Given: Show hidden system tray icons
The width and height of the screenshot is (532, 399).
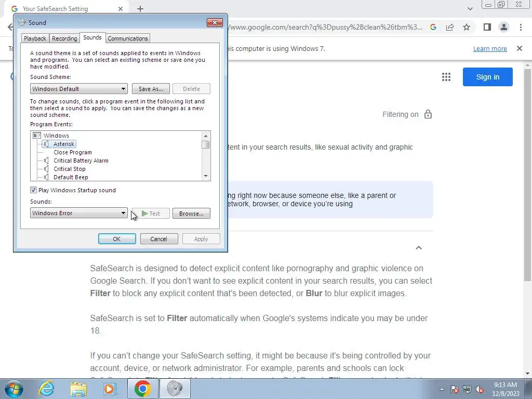Looking at the screenshot, I should tap(442, 389).
